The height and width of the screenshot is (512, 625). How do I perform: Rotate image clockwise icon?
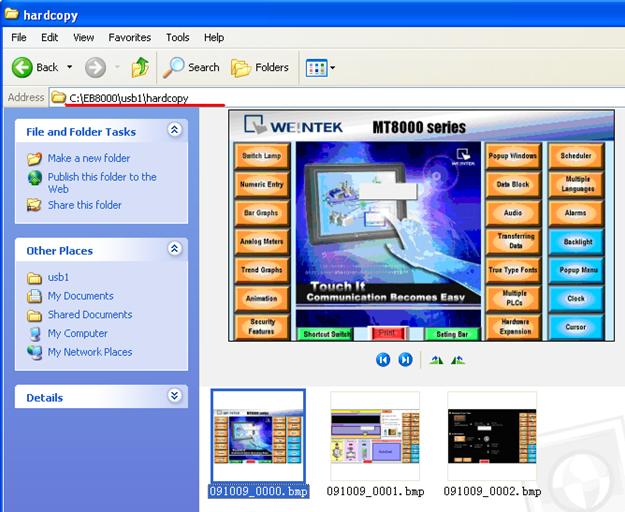tap(436, 360)
